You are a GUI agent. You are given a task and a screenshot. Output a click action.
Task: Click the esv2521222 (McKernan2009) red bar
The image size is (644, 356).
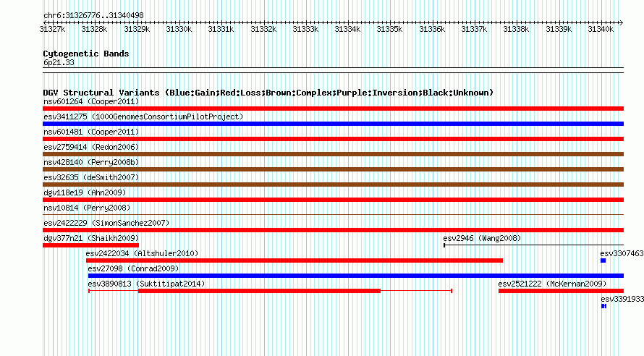(561, 291)
